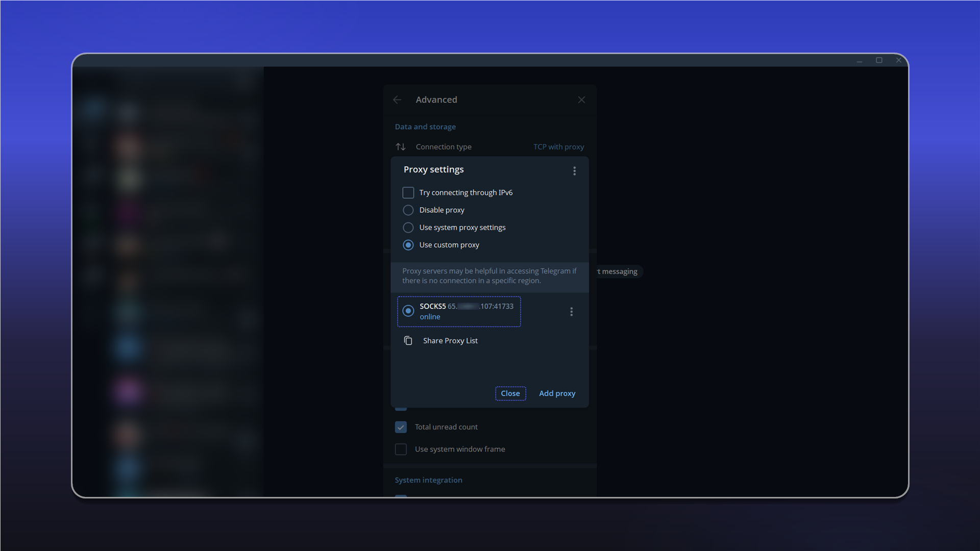Open Proxy settings three-dot menu
This screenshot has height=551, width=980.
[574, 171]
